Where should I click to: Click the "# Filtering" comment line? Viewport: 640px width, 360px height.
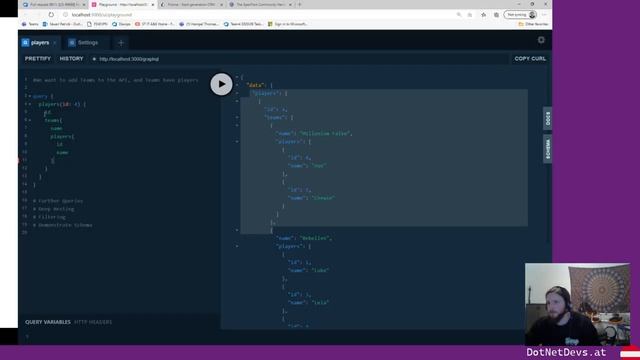point(49,217)
